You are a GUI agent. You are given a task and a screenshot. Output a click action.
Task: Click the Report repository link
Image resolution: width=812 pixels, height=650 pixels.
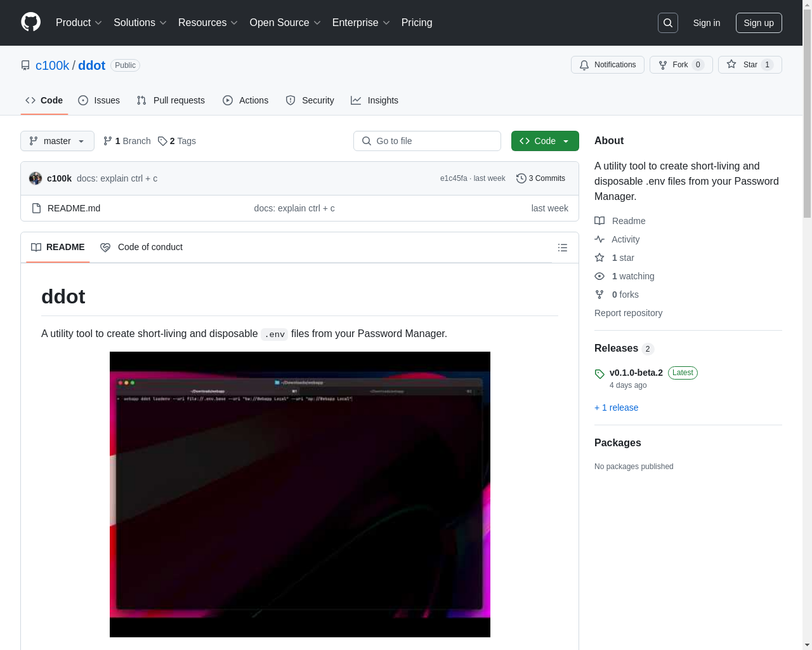pyautogui.click(x=628, y=313)
